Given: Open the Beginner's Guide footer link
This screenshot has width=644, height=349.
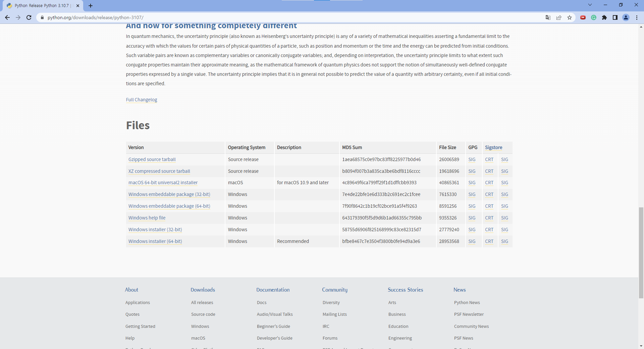Looking at the screenshot, I should pos(273,326).
